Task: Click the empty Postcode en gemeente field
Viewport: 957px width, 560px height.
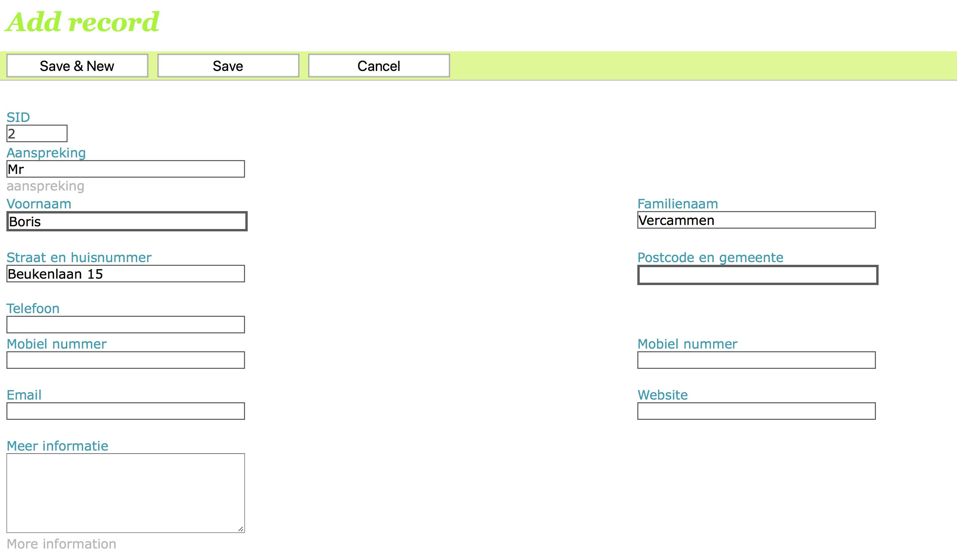Action: (757, 275)
